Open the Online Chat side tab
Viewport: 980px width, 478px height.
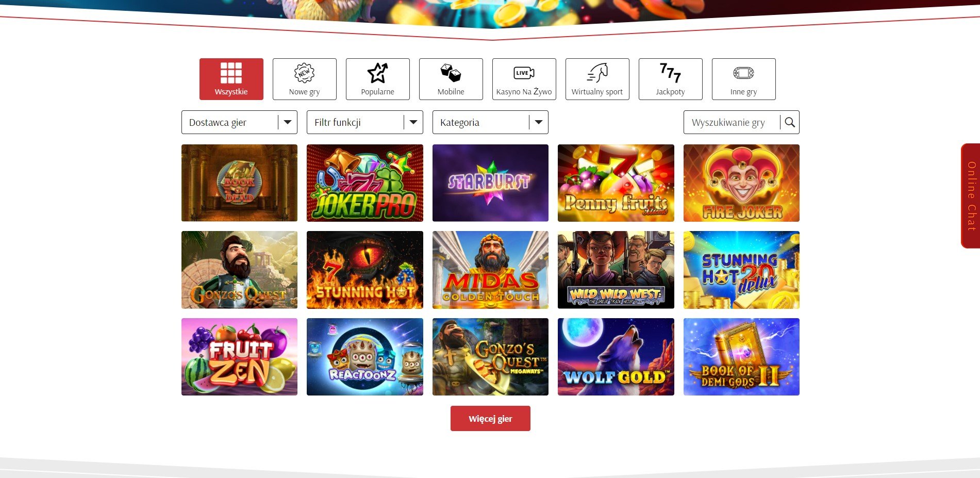[970, 196]
